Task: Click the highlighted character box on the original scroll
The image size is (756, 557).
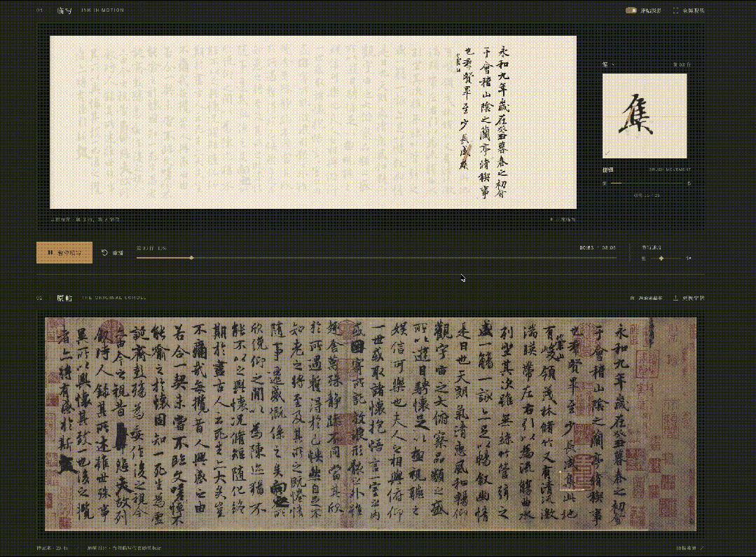Action: [572, 481]
